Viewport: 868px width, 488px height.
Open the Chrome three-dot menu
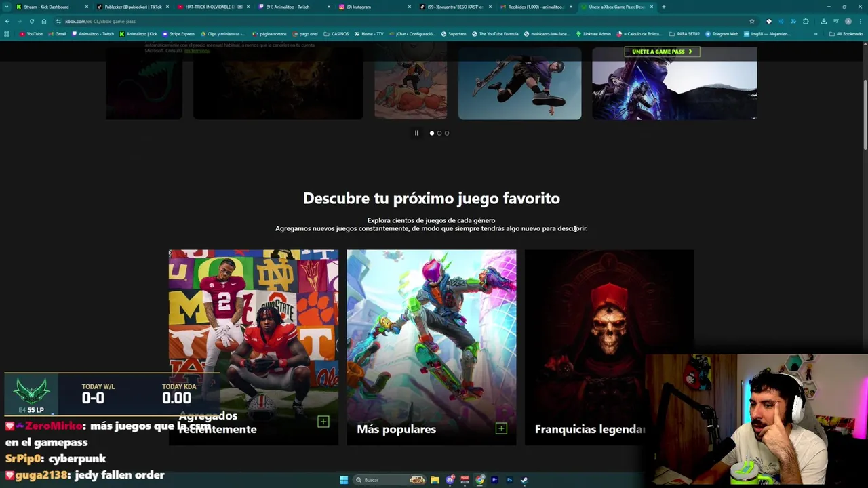point(860,21)
